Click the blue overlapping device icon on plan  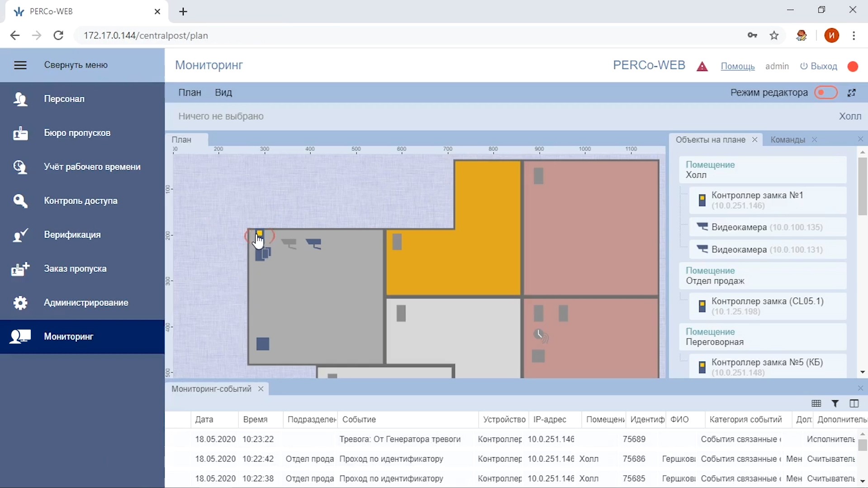[263, 254]
